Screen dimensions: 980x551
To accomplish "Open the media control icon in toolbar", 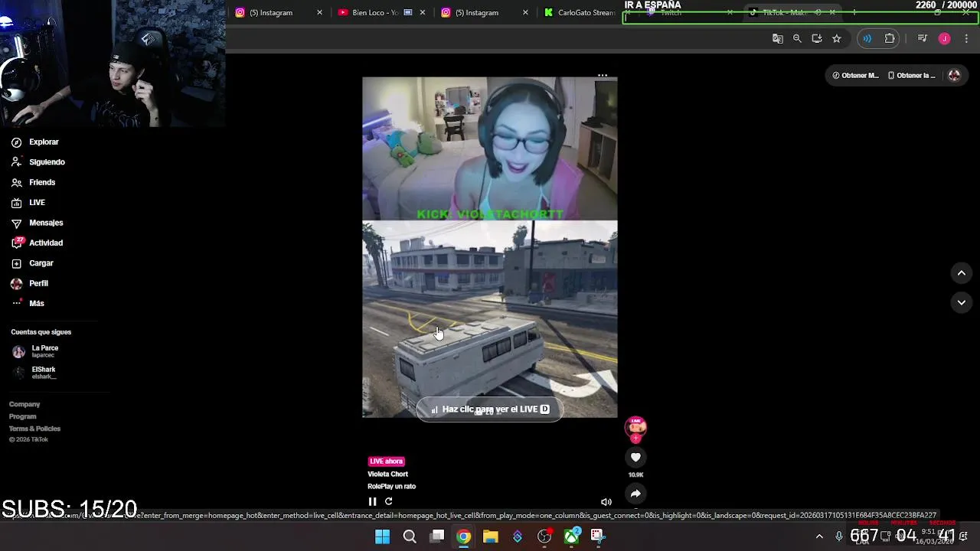I will pyautogui.click(x=923, y=38).
